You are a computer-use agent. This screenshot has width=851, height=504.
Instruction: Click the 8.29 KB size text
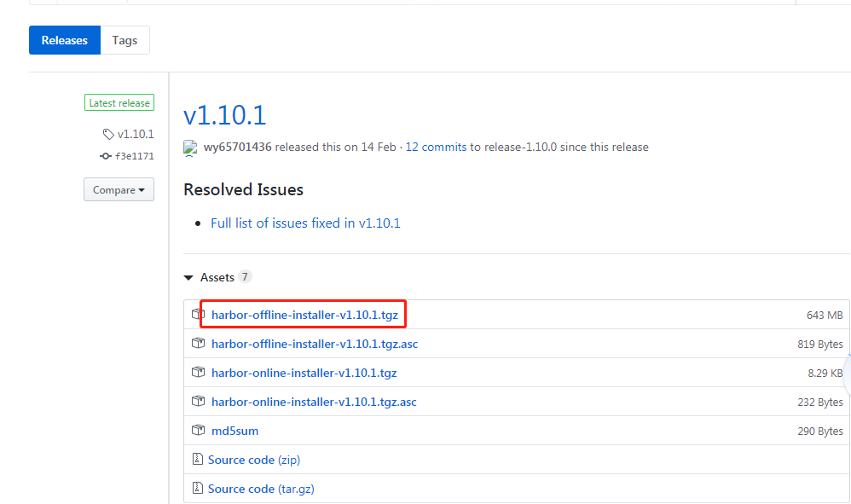click(x=825, y=374)
